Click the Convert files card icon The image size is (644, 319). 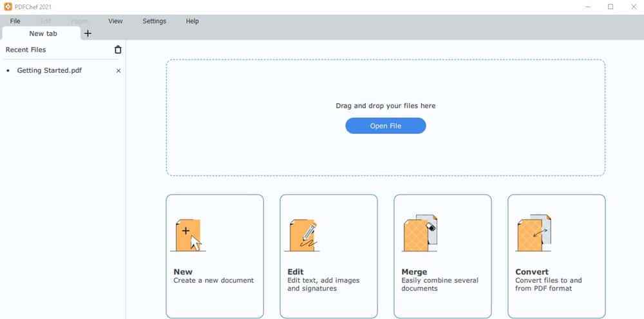(533, 233)
